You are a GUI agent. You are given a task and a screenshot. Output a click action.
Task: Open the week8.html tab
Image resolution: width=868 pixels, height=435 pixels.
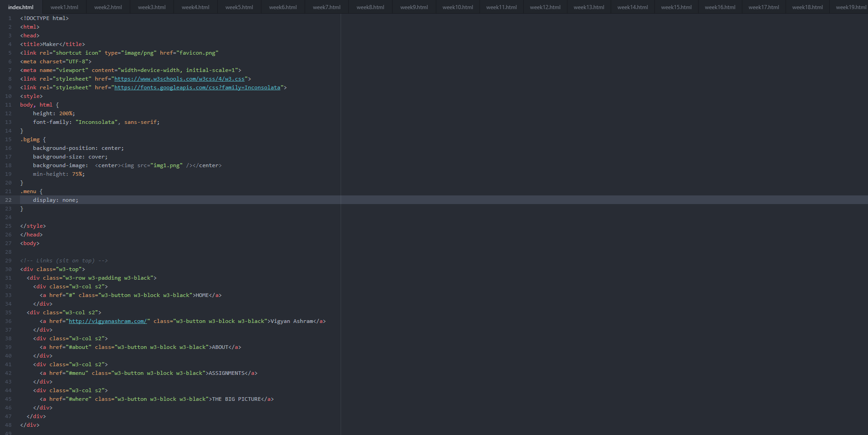coord(370,7)
